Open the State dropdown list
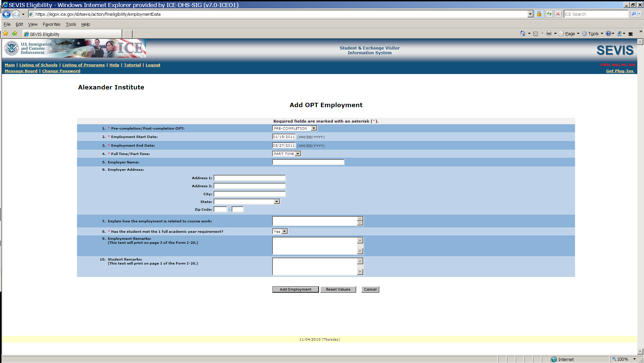This screenshot has width=644, height=363. click(x=276, y=202)
